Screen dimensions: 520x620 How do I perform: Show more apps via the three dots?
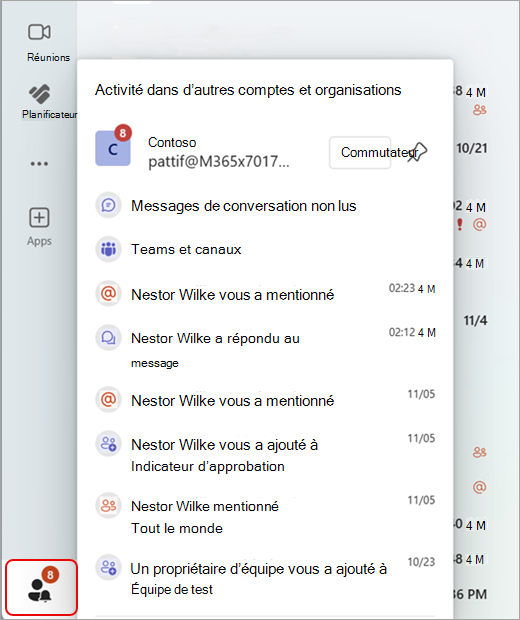click(x=39, y=163)
